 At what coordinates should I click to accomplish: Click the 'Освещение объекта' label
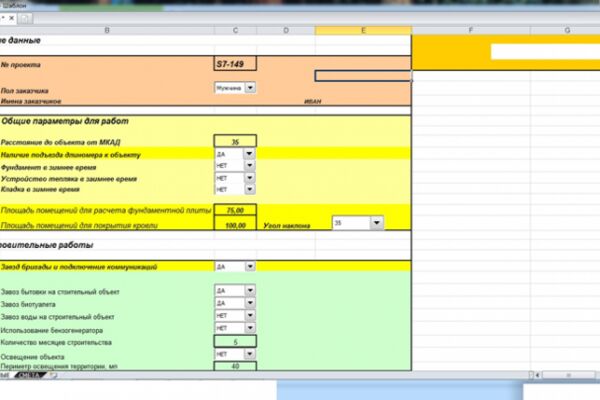[x=33, y=357]
